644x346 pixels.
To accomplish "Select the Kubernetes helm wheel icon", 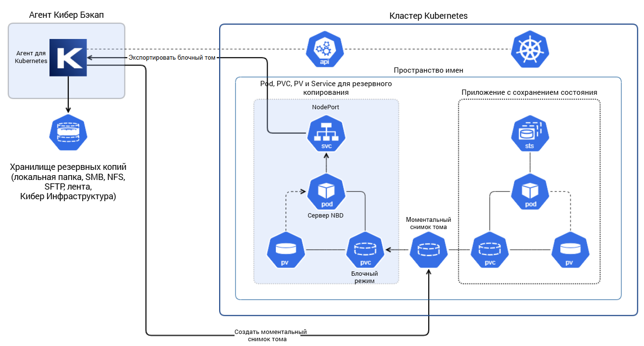I will 531,50.
